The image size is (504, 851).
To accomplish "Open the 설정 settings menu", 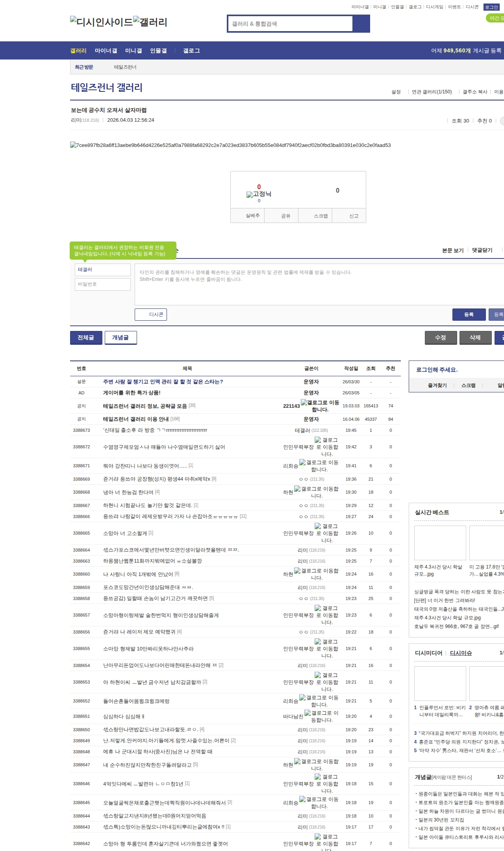I will pyautogui.click(x=396, y=92).
